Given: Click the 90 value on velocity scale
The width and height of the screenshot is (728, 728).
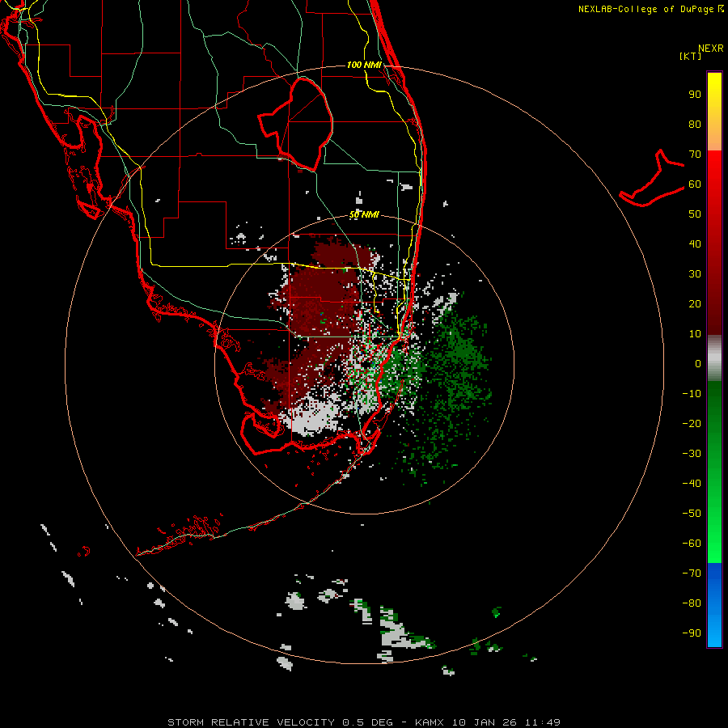Looking at the screenshot, I should click(x=695, y=95).
